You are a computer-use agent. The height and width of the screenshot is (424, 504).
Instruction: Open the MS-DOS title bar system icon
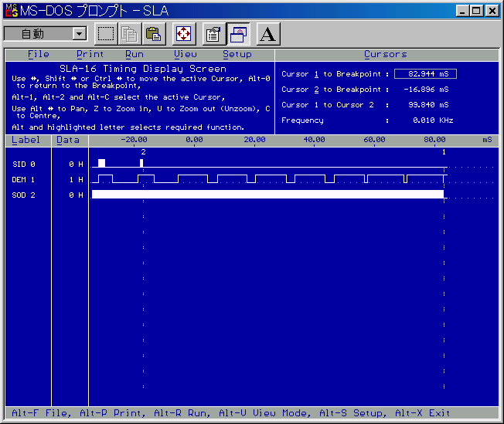point(12,11)
